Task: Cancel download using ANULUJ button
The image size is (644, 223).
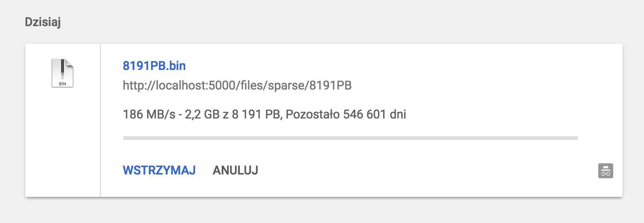Action: 235,170
